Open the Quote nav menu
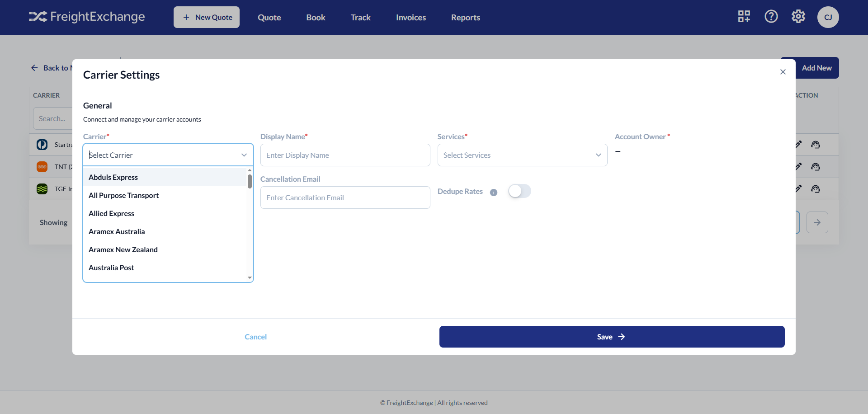Screen dimensions: 868x414 click(269, 17)
